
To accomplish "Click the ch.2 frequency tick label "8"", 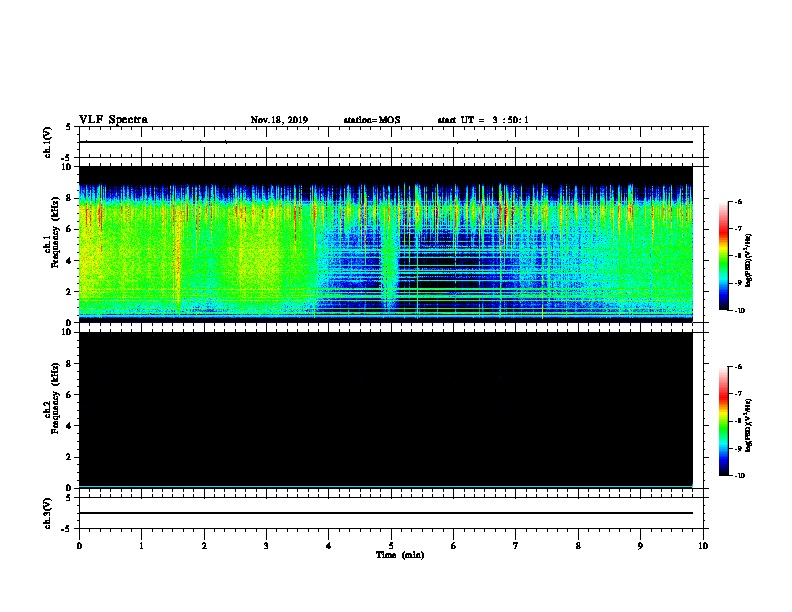I will (x=69, y=364).
